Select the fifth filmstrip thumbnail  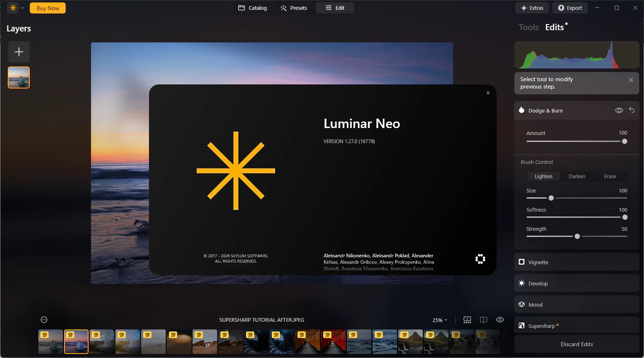click(153, 342)
